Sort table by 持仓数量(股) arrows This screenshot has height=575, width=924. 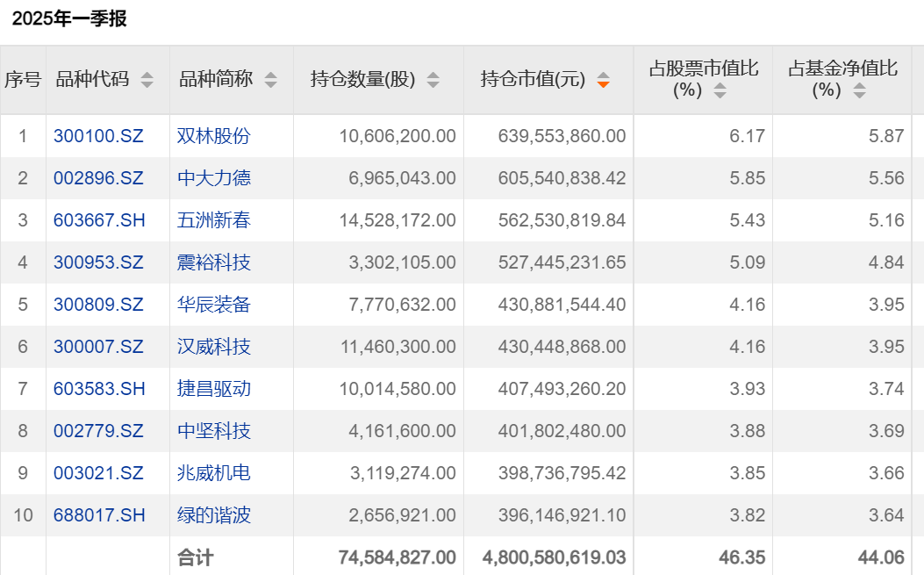(433, 80)
